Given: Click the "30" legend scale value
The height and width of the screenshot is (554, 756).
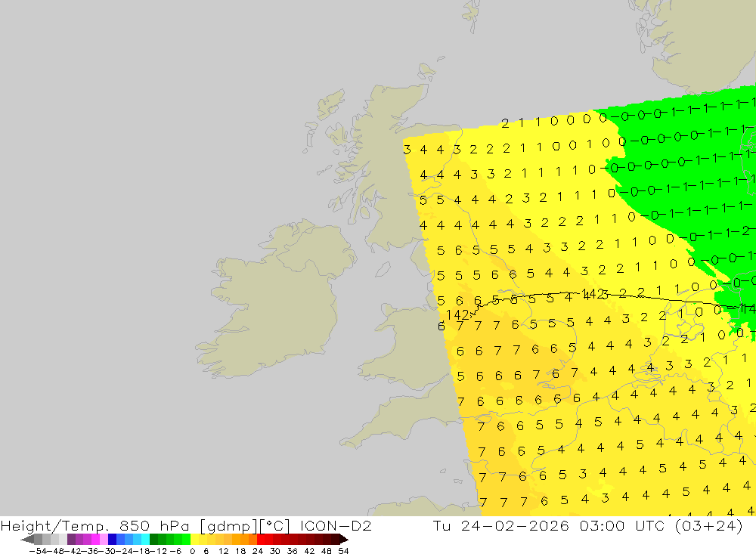Looking at the screenshot, I should point(275,551).
